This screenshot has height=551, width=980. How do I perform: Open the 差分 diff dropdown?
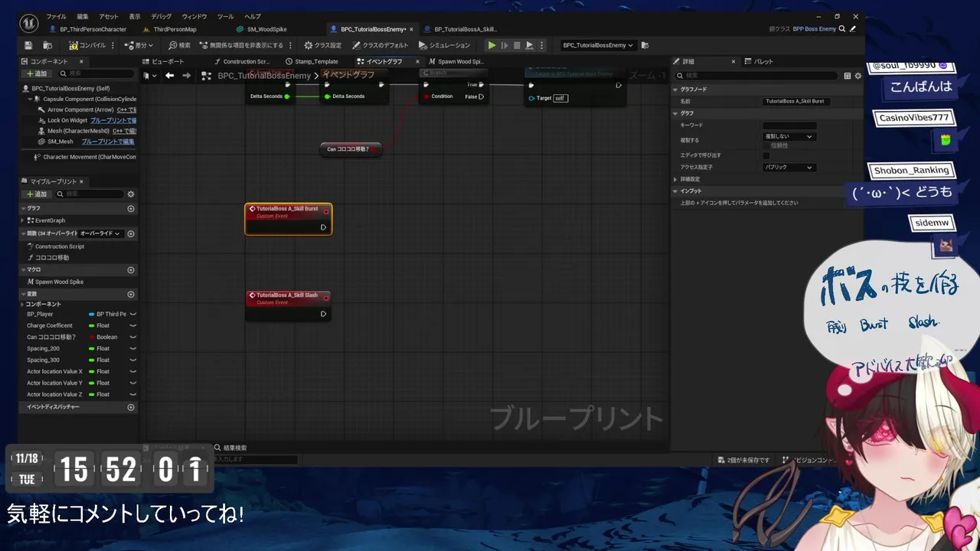click(x=139, y=45)
